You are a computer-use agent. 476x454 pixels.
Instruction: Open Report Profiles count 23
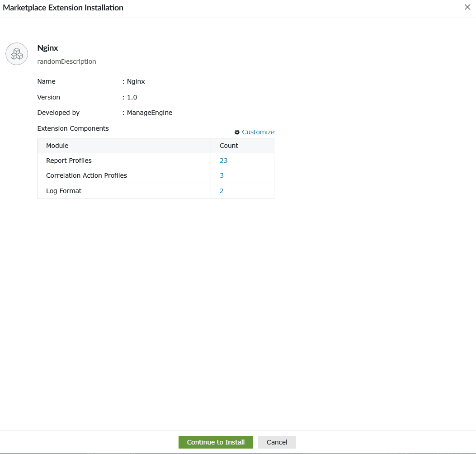(223, 161)
